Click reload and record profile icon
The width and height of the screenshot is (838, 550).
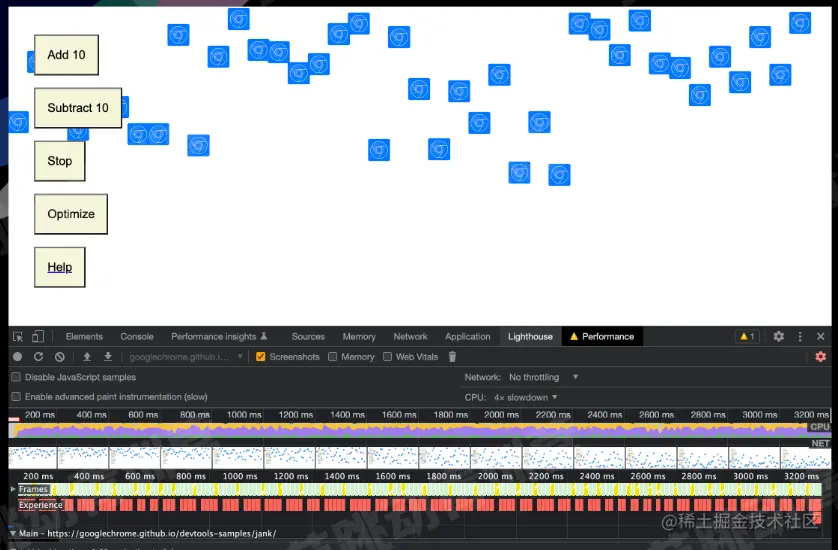[38, 357]
